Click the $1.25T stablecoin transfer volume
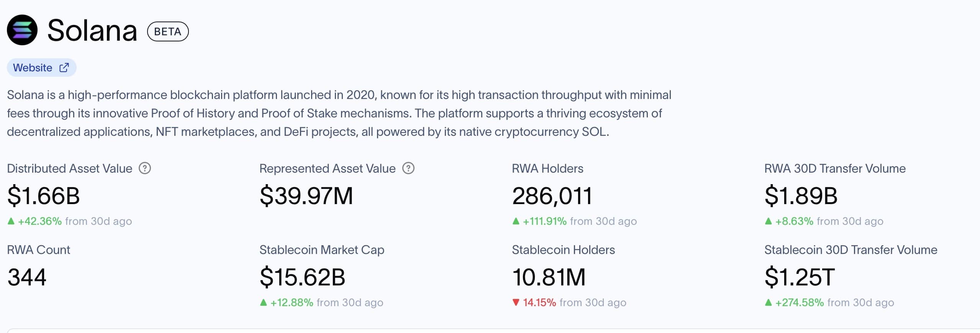 tap(799, 277)
